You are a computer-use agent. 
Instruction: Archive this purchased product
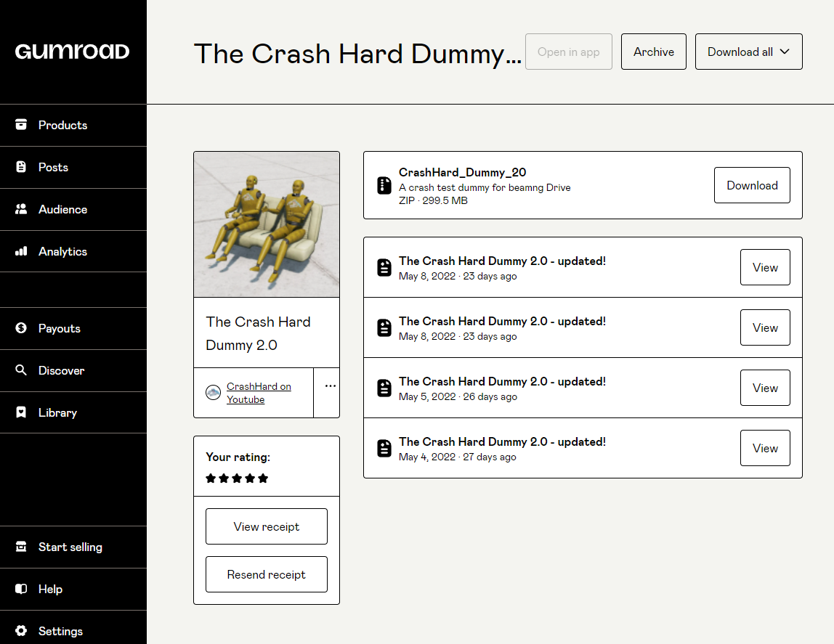(x=653, y=52)
